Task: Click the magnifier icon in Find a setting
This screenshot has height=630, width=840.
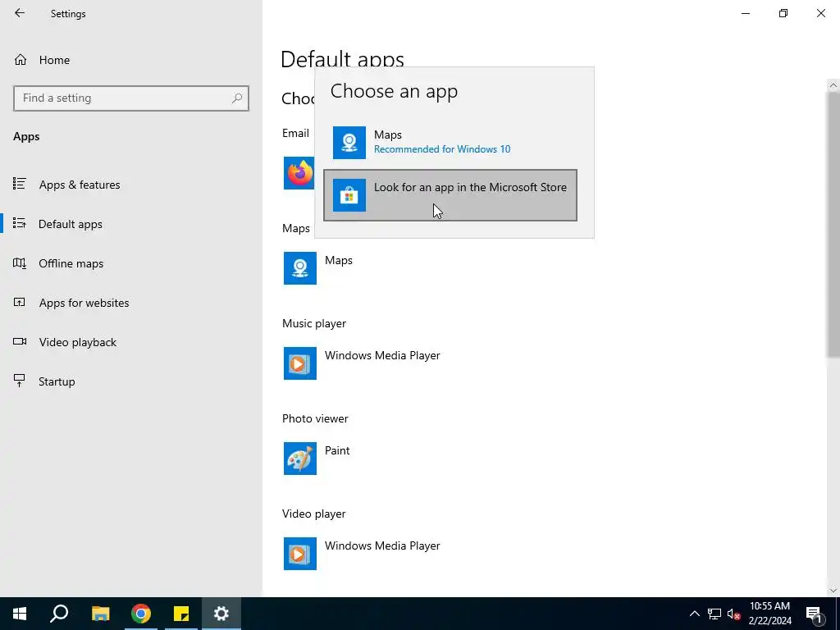Action: point(237,98)
